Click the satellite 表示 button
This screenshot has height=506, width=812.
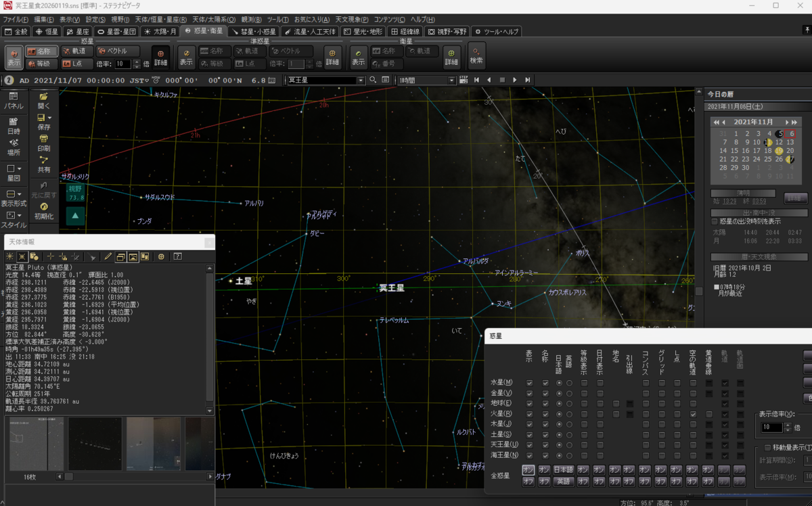(x=359, y=57)
